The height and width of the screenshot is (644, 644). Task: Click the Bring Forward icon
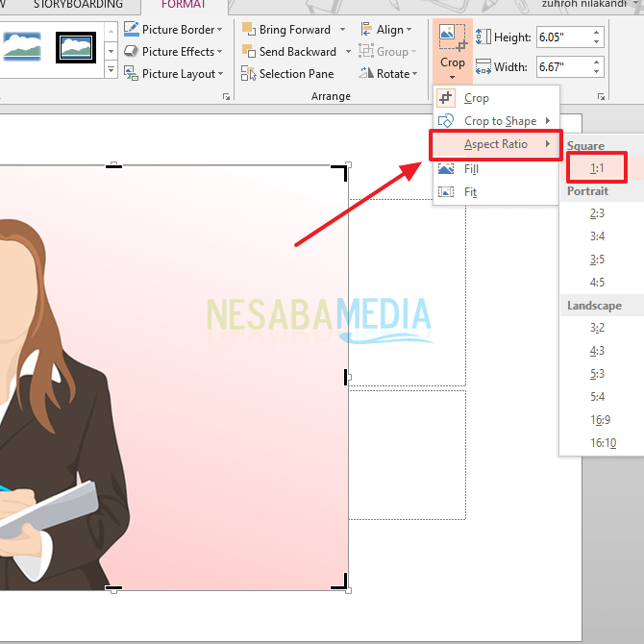249,29
